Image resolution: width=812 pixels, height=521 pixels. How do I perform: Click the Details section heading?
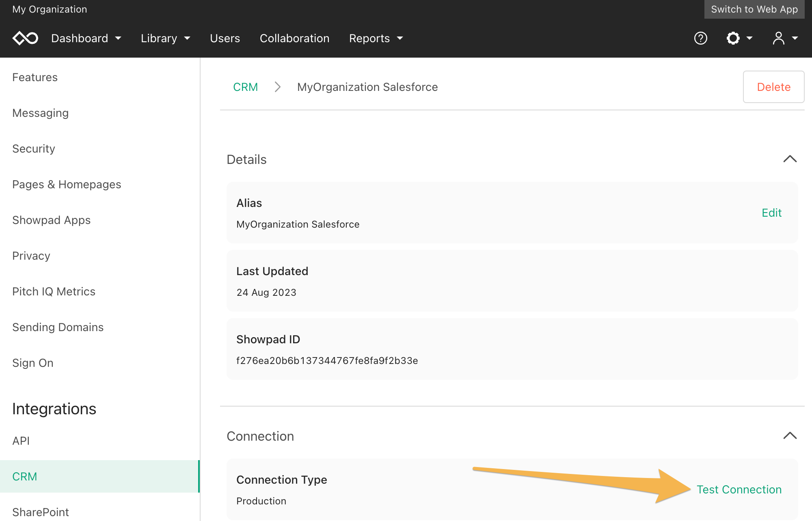coord(246,159)
